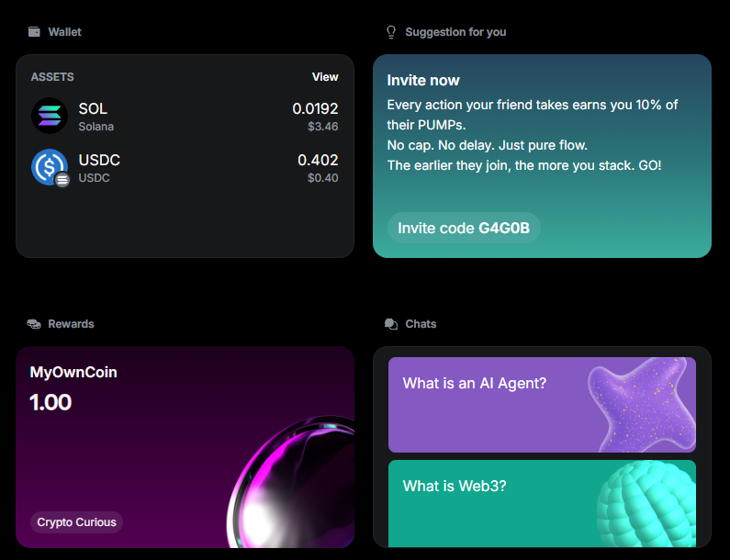The height and width of the screenshot is (560, 730).
Task: Open the MyOwnCoin rewards card title
Action: pos(73,372)
